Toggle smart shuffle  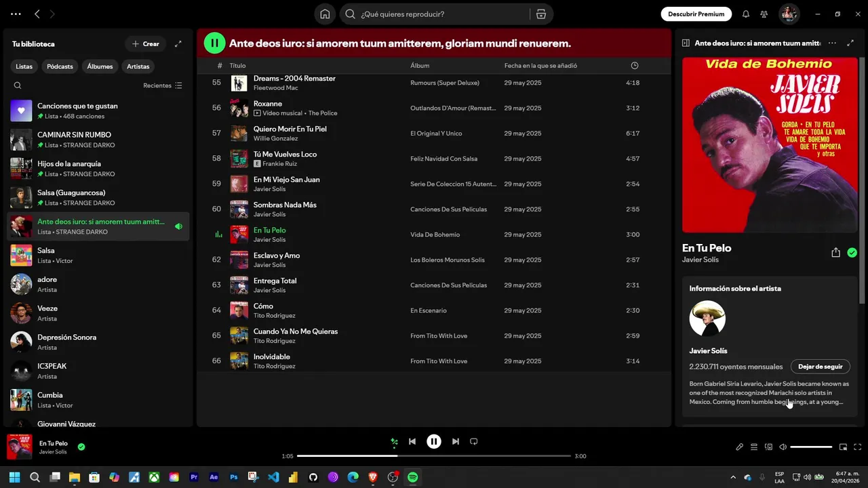point(394,441)
